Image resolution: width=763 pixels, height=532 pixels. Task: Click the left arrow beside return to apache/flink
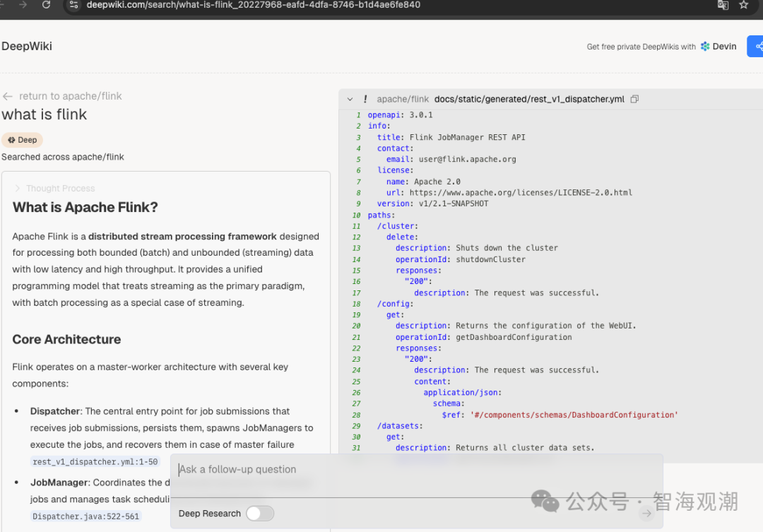(x=7, y=96)
